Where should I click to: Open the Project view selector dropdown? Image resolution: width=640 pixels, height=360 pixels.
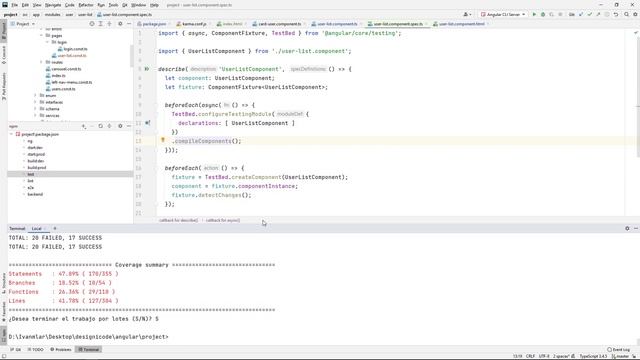coord(22,24)
